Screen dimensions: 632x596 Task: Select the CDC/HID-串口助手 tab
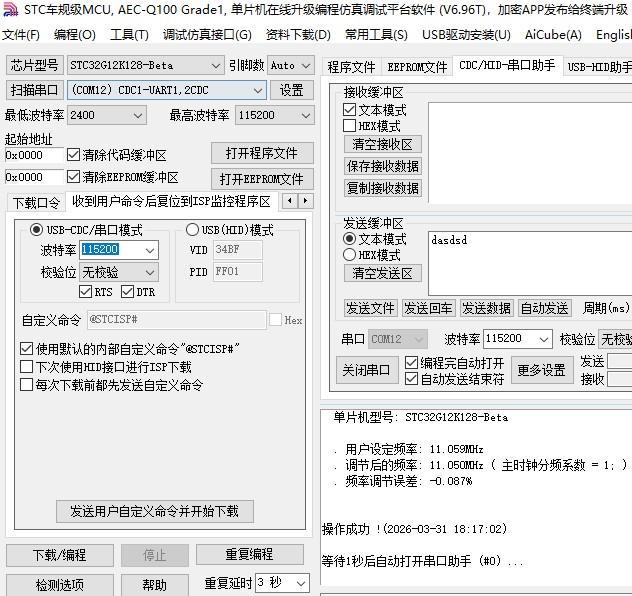coord(507,65)
